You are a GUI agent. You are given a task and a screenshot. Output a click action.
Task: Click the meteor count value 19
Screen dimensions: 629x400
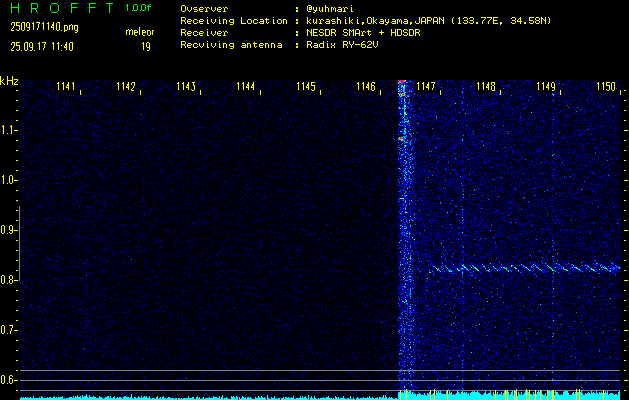coord(146,47)
